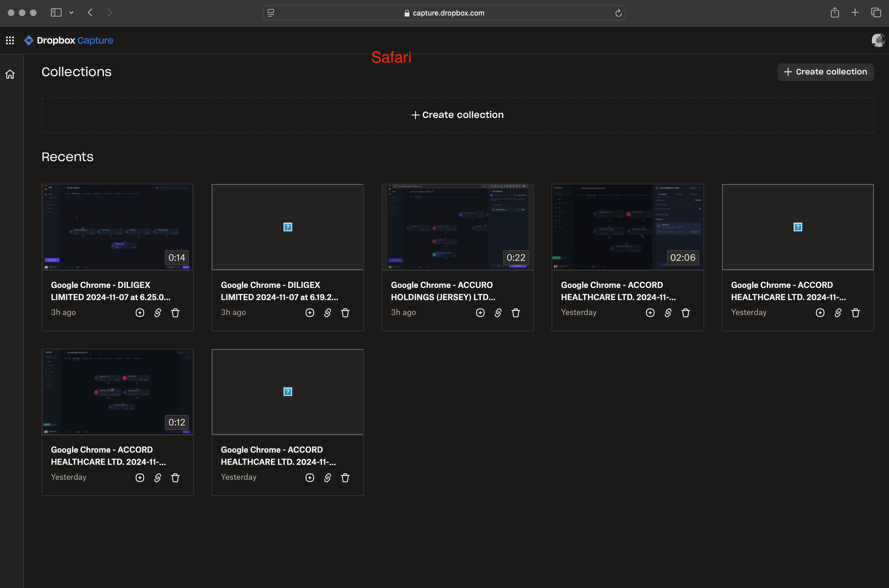Delete the ACCURO HOLDINGS capture

click(x=516, y=313)
